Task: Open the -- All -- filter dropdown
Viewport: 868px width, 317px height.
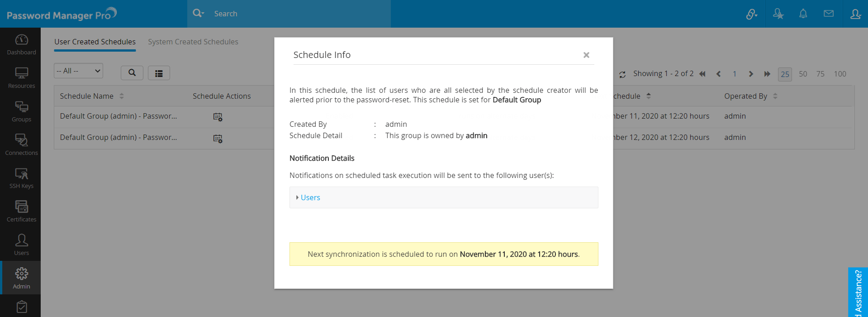Action: 78,71
